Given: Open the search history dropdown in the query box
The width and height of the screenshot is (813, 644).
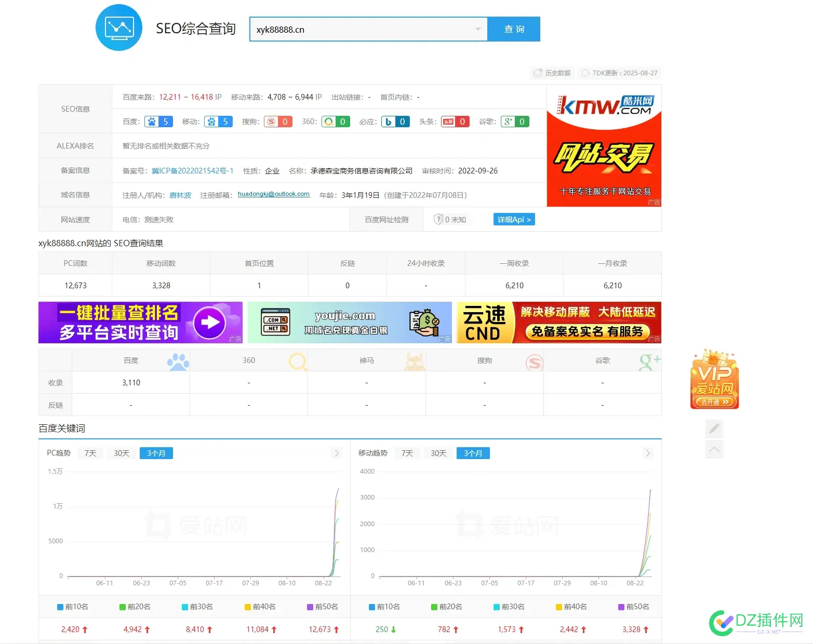Looking at the screenshot, I should [x=478, y=29].
